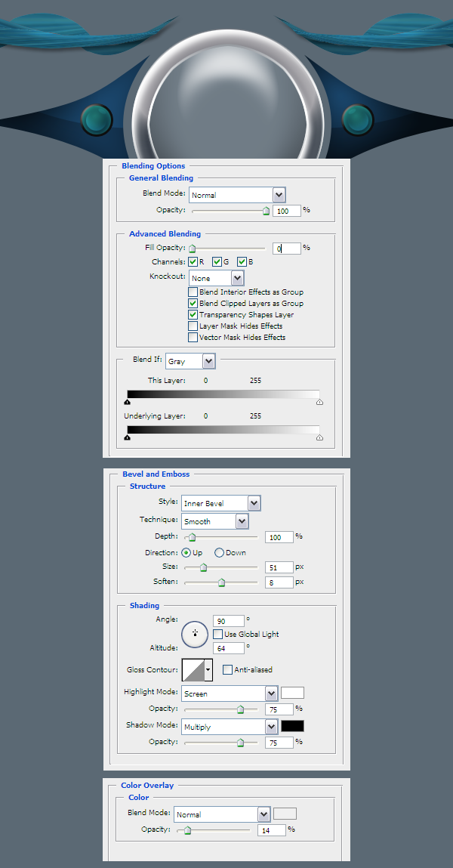The image size is (453, 868).
Task: Click the Soften slider handle
Action: point(222,582)
